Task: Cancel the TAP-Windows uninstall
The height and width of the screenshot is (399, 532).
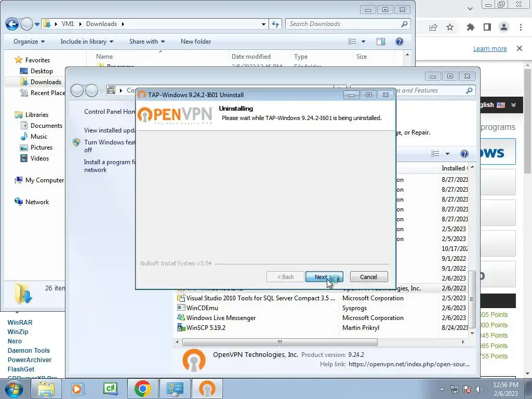Action: pyautogui.click(x=368, y=277)
